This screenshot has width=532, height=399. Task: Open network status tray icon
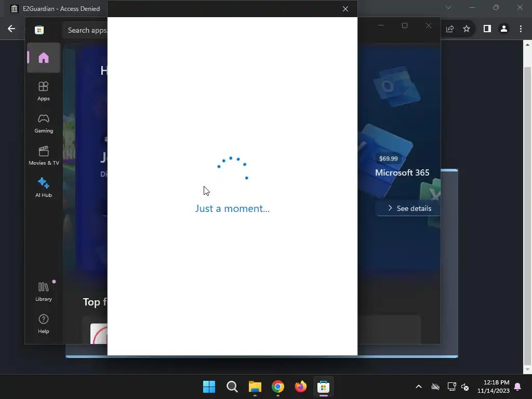(x=451, y=387)
